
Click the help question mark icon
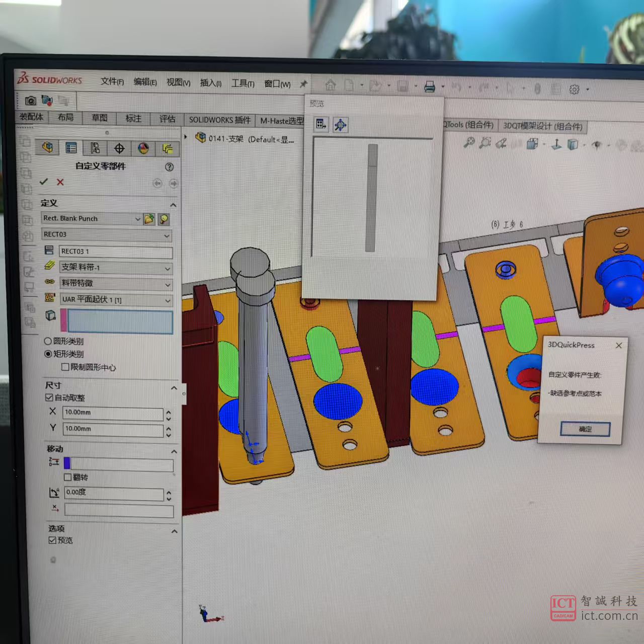click(170, 167)
